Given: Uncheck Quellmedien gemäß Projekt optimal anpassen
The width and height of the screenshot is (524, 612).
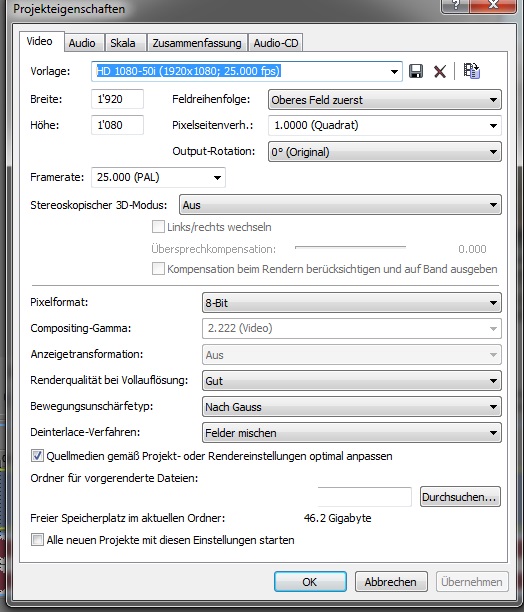Looking at the screenshot, I should [x=37, y=456].
